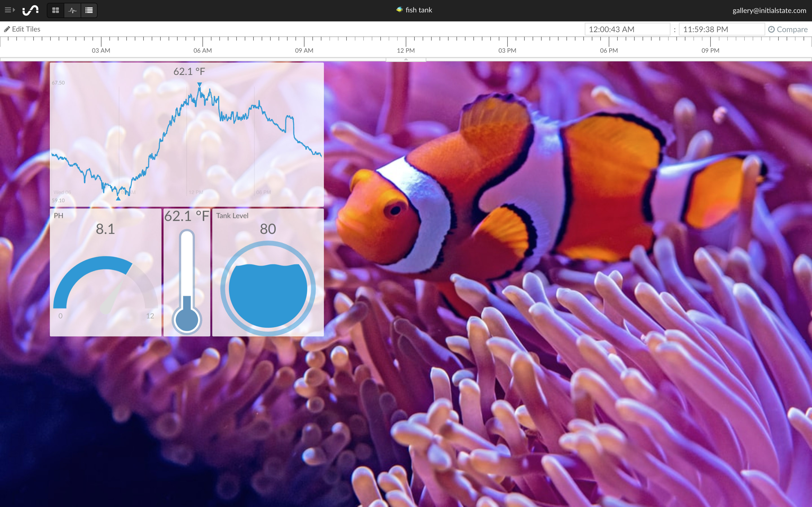Select the Tiles grid view icon
Image resolution: width=812 pixels, height=507 pixels.
click(56, 10)
